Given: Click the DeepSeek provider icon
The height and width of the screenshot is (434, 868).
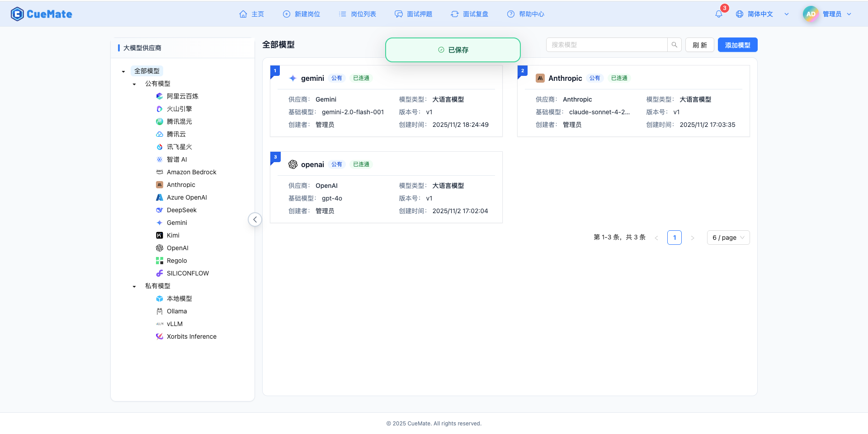Looking at the screenshot, I should 159,210.
